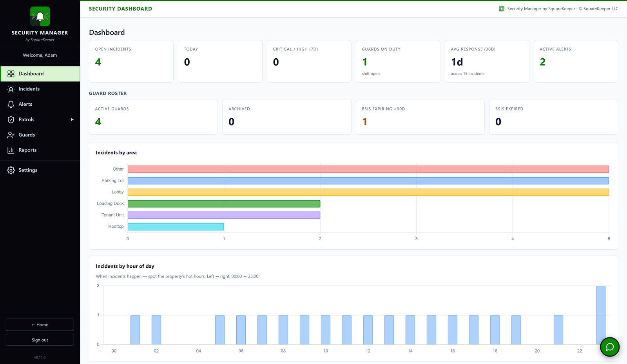Click the Today incidents card
This screenshot has height=364, width=627.
click(x=220, y=61)
